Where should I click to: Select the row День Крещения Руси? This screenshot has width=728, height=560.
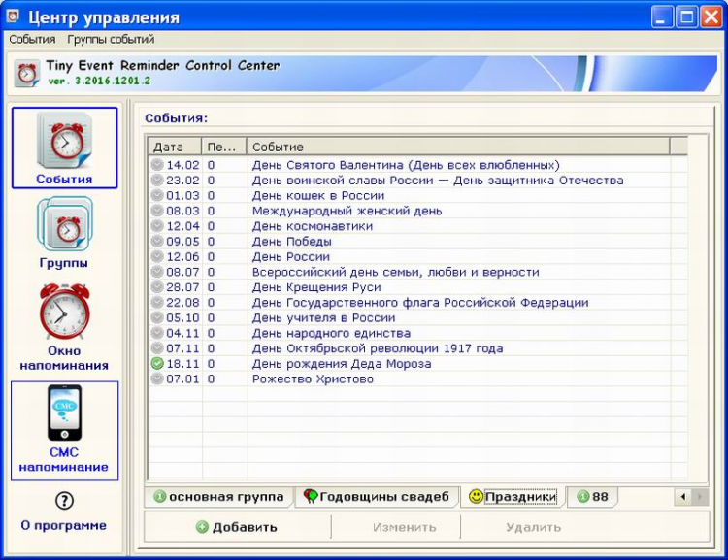[417, 287]
